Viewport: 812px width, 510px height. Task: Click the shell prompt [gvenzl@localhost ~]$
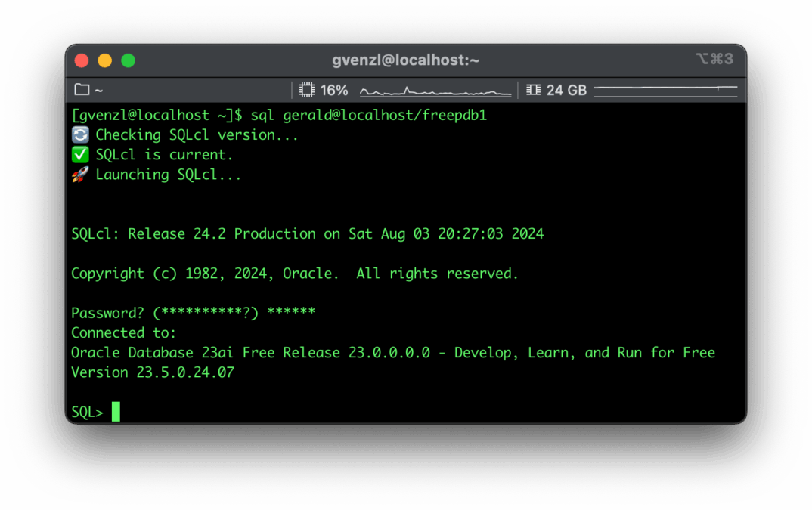[157, 115]
